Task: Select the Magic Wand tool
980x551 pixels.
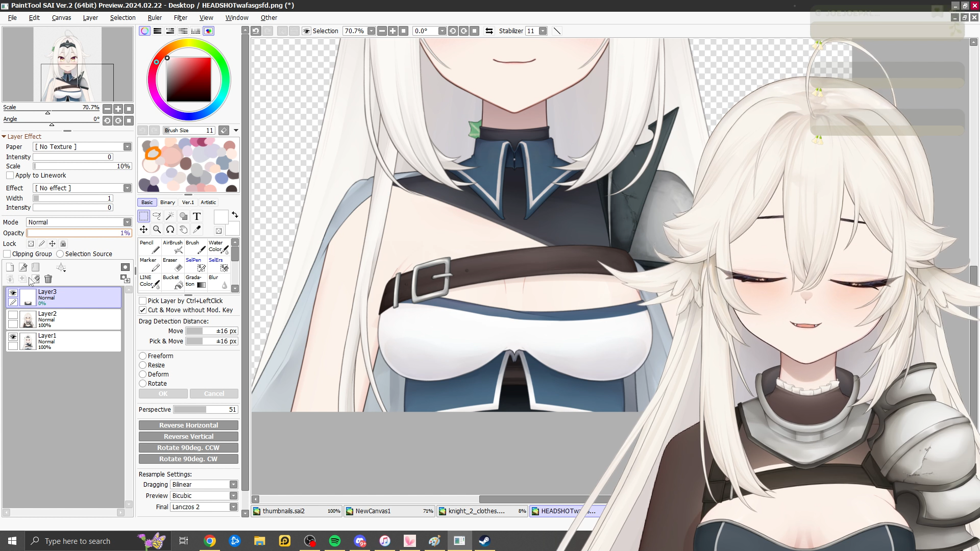Action: pos(170,216)
